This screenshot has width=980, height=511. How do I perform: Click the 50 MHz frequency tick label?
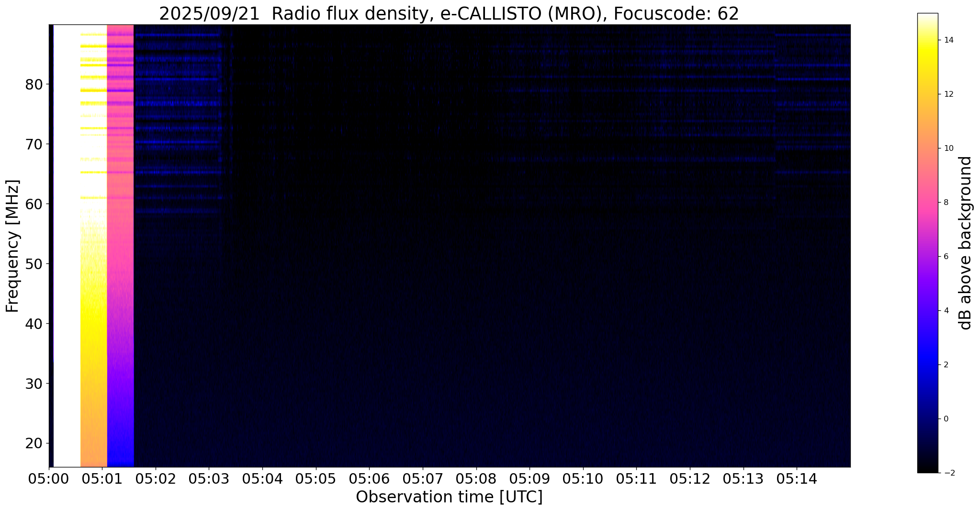[34, 264]
